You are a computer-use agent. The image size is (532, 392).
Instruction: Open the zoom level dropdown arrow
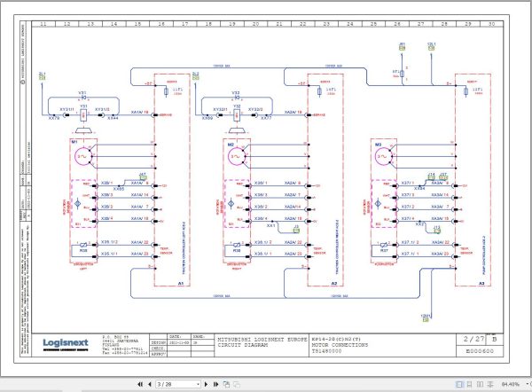pos(527,384)
